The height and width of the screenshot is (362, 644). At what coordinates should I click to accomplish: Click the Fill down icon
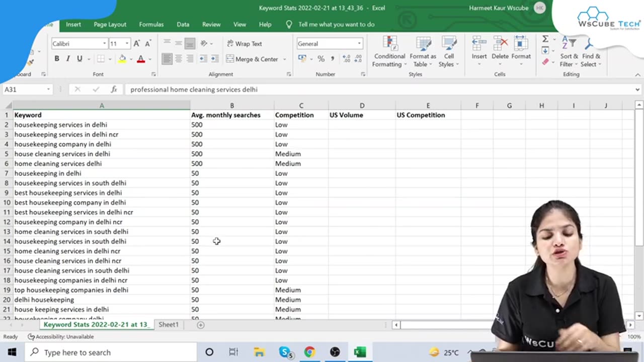click(x=545, y=51)
